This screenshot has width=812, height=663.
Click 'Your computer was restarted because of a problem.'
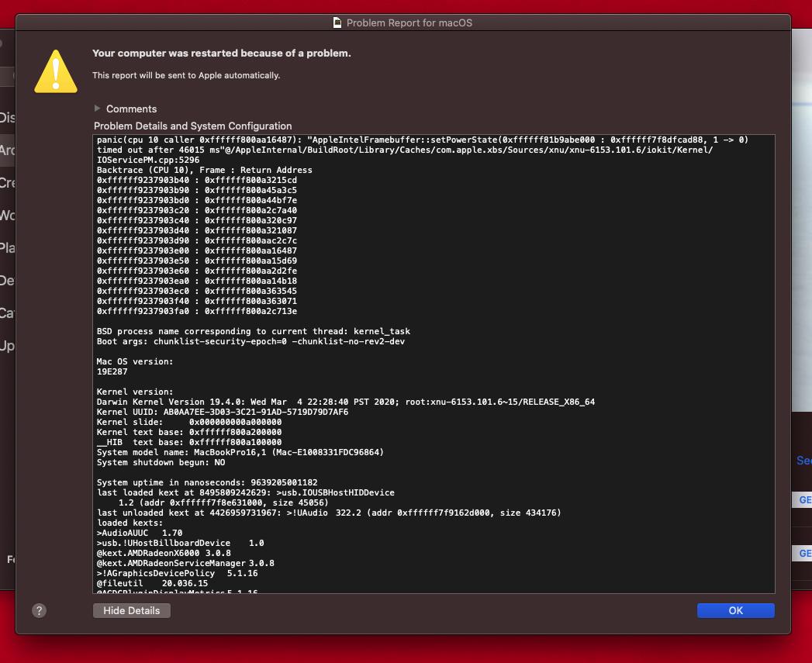[x=222, y=53]
